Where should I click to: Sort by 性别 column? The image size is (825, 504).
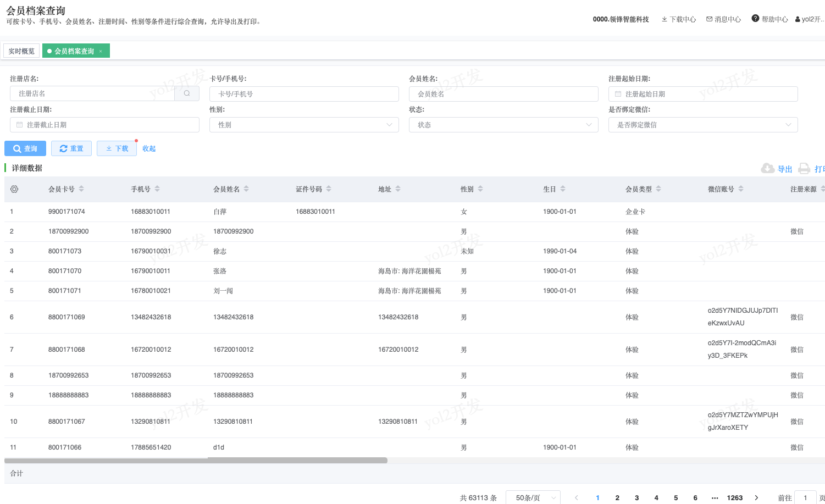(x=480, y=189)
